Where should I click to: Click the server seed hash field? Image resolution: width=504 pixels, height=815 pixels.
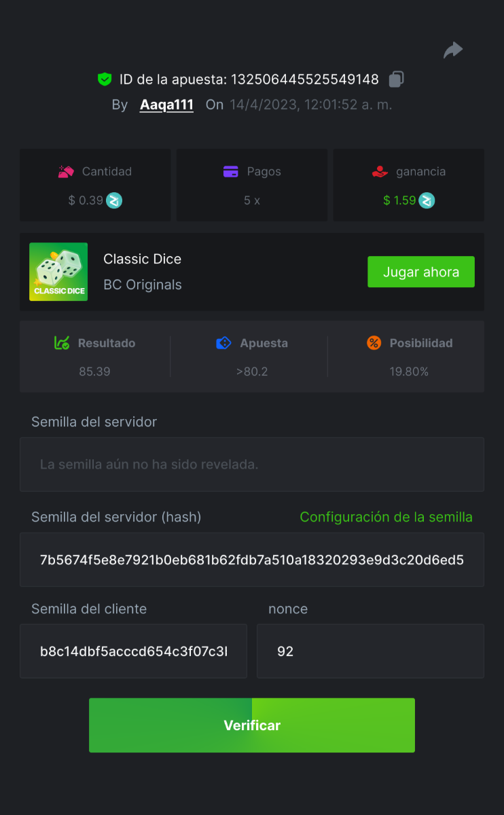pyautogui.click(x=251, y=560)
